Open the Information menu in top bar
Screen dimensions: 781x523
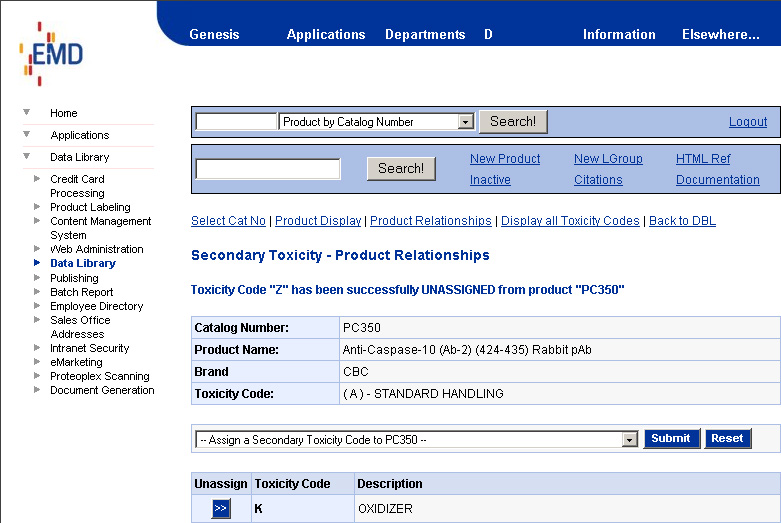click(619, 34)
